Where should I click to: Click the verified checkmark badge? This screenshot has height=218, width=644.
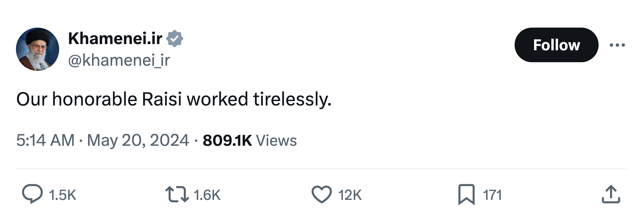(x=175, y=38)
